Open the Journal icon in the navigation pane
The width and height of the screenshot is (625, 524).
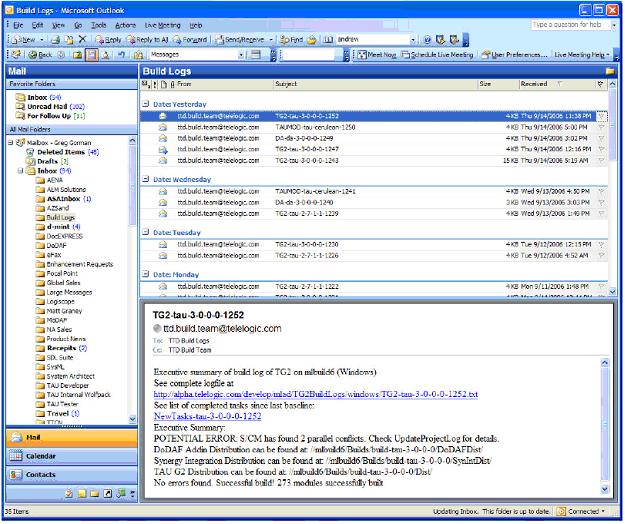point(121,493)
